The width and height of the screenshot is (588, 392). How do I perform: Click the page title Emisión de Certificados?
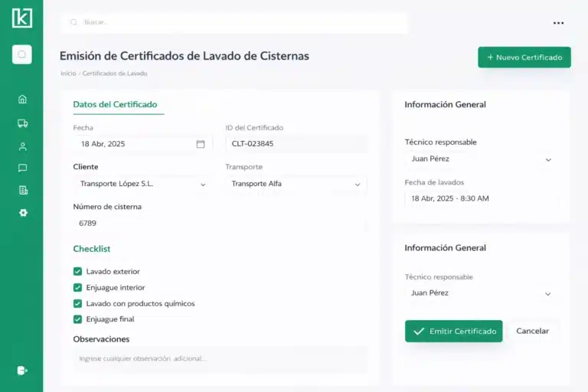tap(185, 56)
